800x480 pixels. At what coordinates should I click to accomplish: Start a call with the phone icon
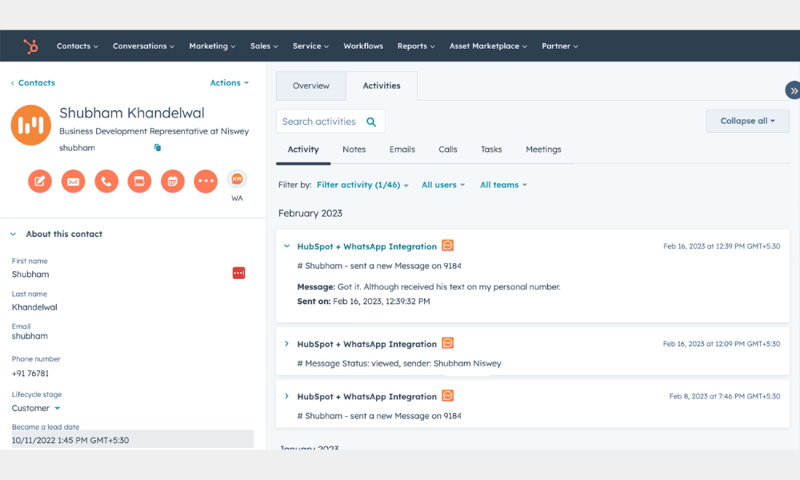tap(106, 181)
